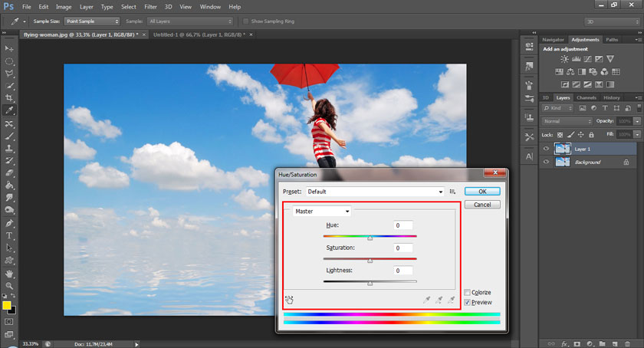
Task: Select the Crop tool
Action: point(9,98)
